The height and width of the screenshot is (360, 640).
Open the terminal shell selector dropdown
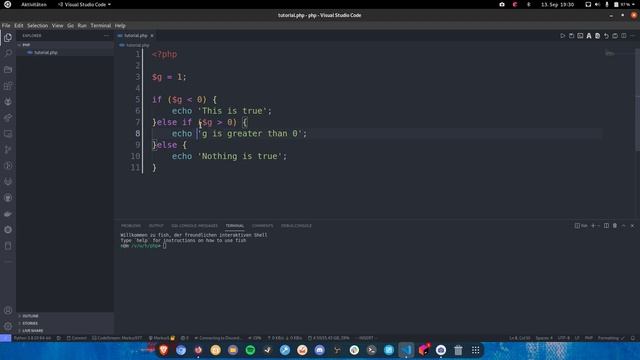[x=581, y=226]
